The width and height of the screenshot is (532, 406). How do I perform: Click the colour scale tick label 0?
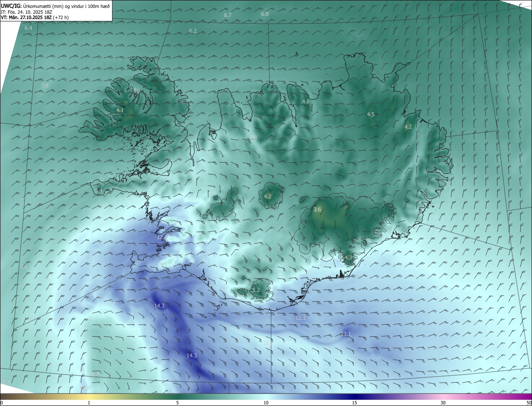click(2, 403)
